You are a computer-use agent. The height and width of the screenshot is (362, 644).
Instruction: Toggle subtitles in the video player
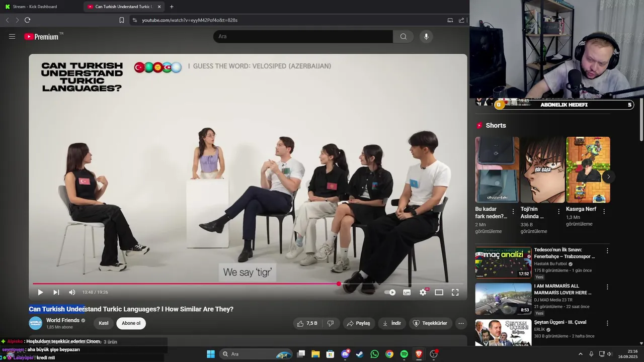[x=407, y=292]
